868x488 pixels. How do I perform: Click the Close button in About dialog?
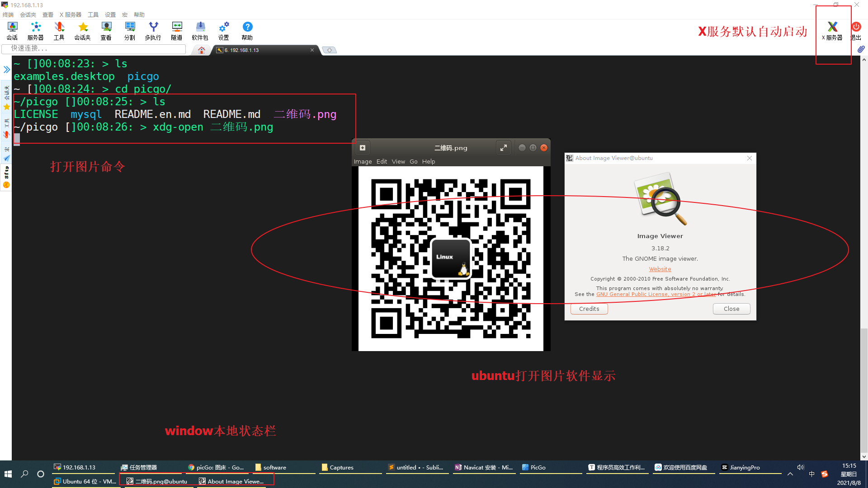coord(731,309)
